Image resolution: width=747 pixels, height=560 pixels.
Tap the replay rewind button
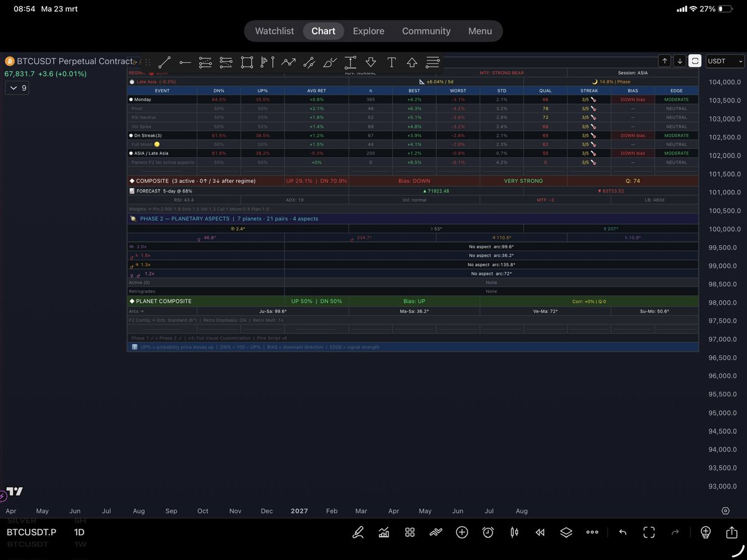[540, 532]
